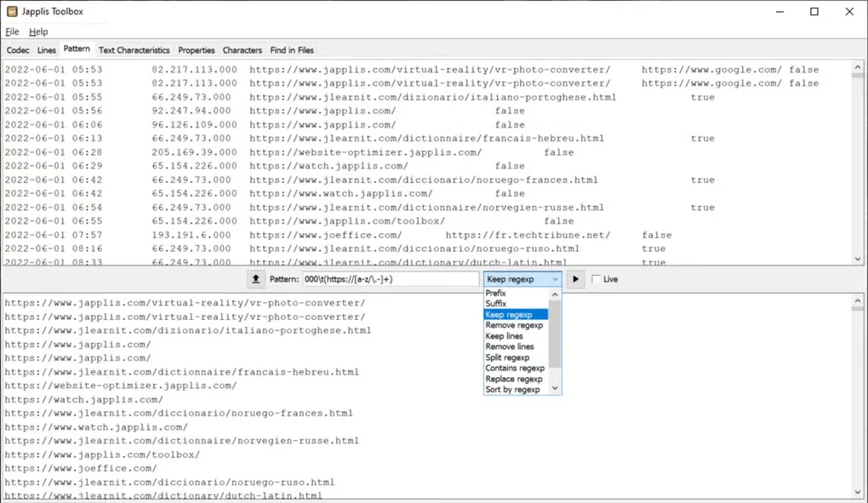The width and height of the screenshot is (868, 503).
Task: Click input line with 205.169.39.000
Action: tap(289, 152)
